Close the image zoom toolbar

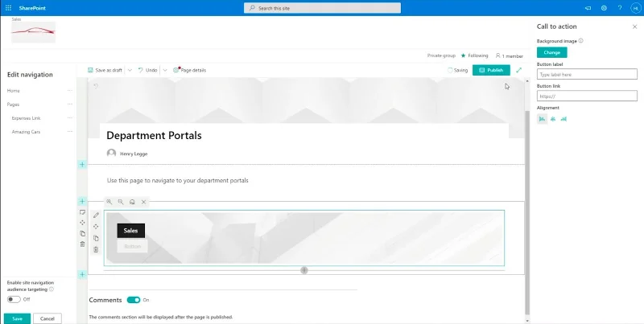144,202
